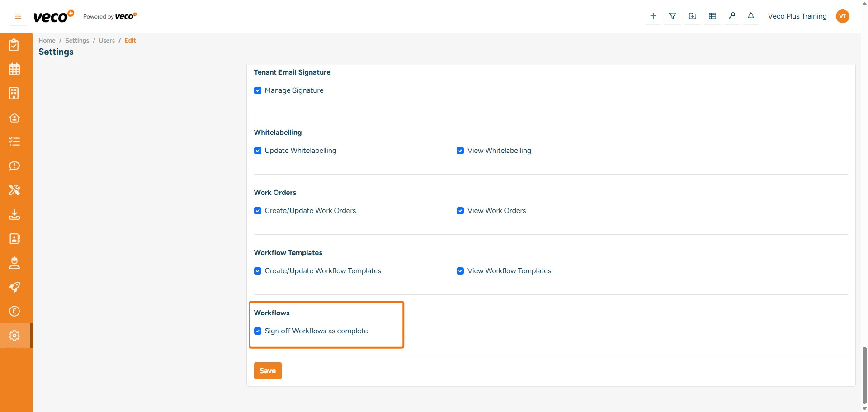Screen dimensions: 868x412
Task: Open the VT profile avatar menu
Action: coord(843,16)
